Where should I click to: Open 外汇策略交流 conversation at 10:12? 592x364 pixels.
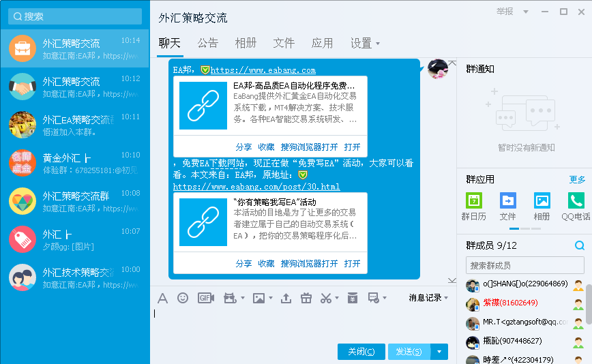(x=75, y=87)
